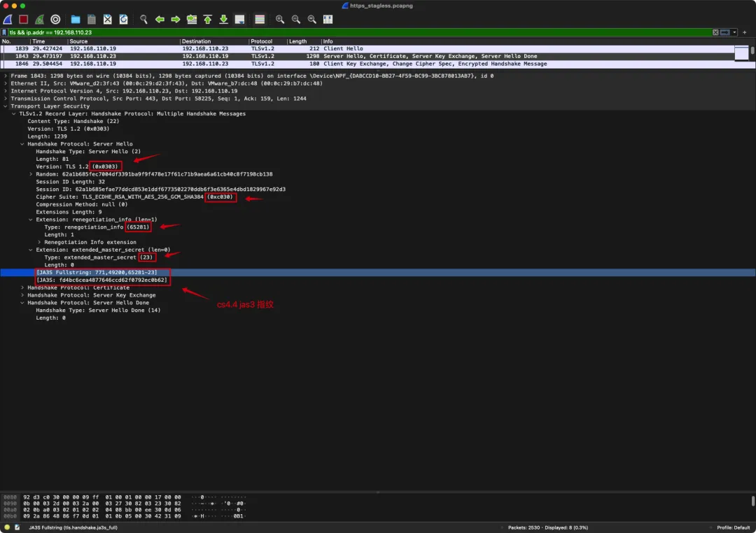The image size is (756, 533).
Task: Collapse Handshake Protocol: Server Hello node
Action: coord(22,144)
